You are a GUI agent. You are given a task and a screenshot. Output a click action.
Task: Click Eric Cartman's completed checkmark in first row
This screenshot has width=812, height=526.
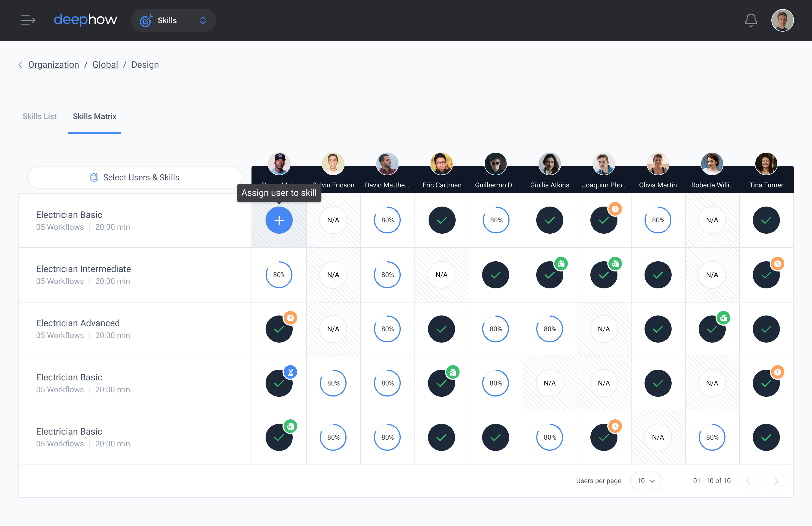tap(442, 220)
